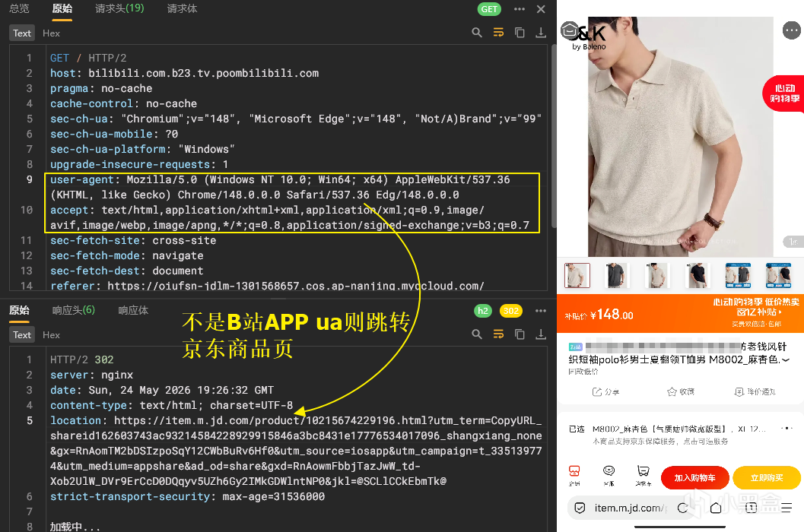Click the server: nginx response line

[92, 375]
